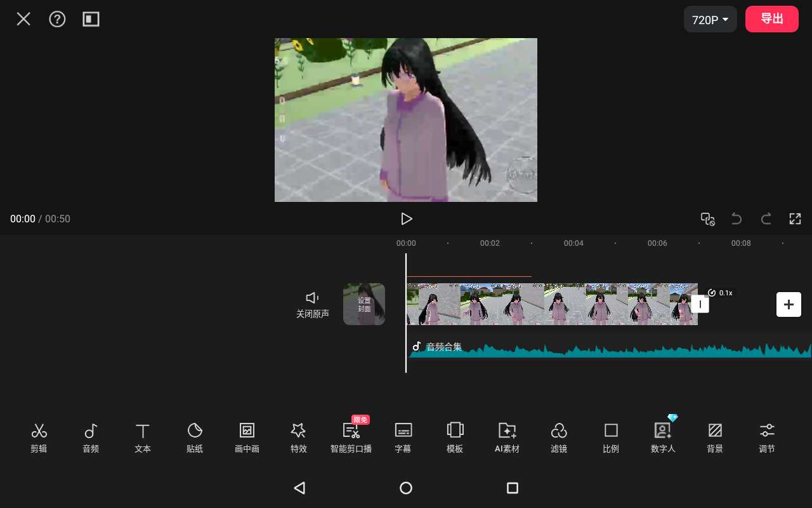Toggle fullscreen preview mode
Image resolution: width=812 pixels, height=508 pixels.
coord(795,219)
